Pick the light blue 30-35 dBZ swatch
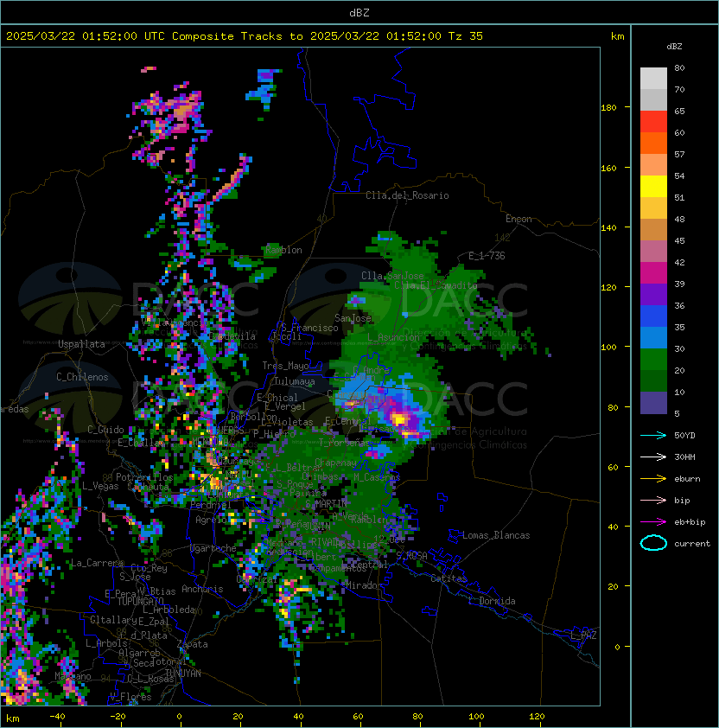The width and height of the screenshot is (719, 728). (653, 337)
